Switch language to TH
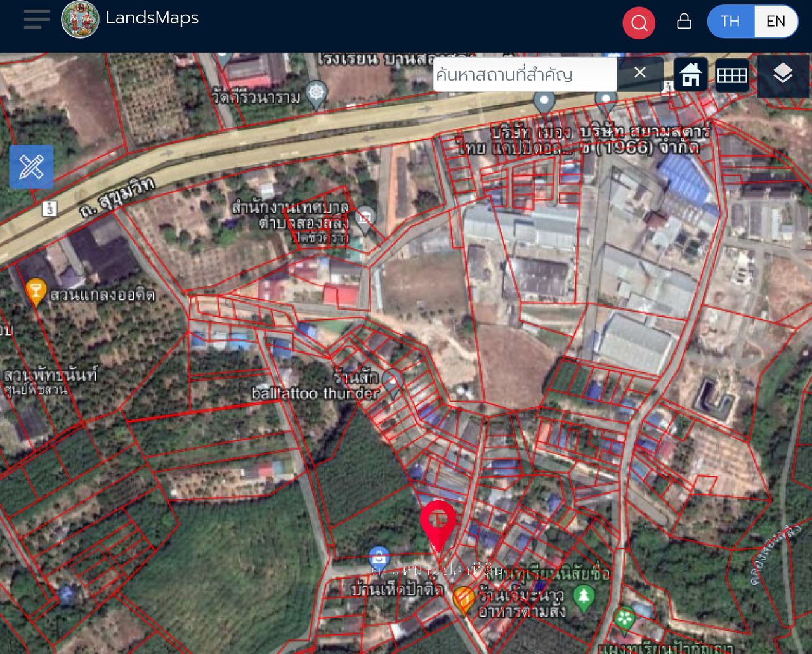Viewport: 812px width, 654px height. coord(730,22)
